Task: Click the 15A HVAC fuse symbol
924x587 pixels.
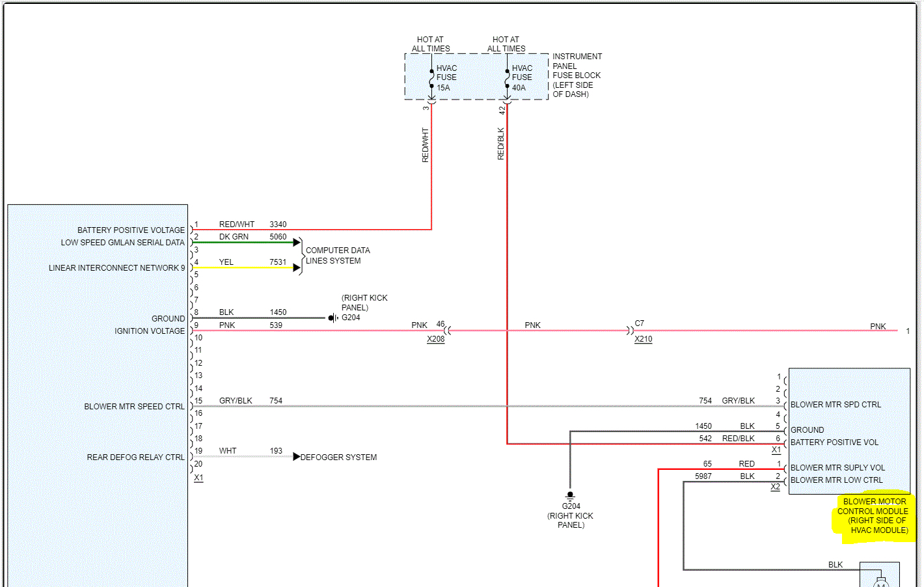Action: click(431, 78)
